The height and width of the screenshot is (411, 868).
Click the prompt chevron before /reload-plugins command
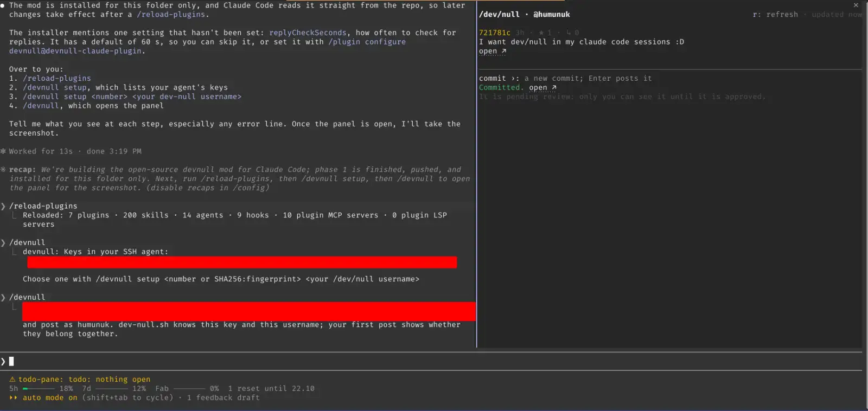point(3,206)
